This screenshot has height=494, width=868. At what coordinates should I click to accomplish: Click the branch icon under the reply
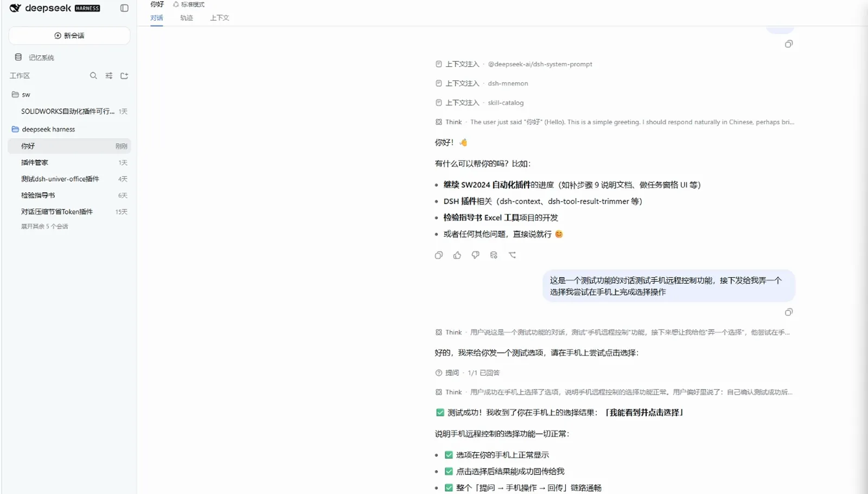[x=512, y=255]
